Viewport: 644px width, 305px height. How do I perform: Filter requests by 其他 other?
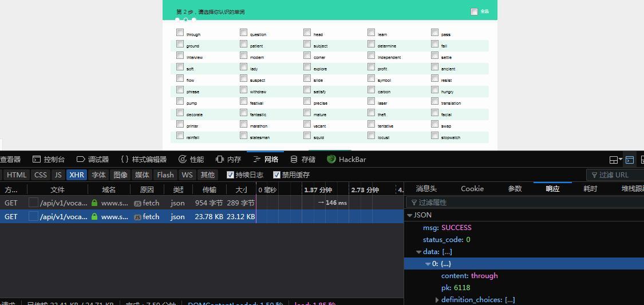(207, 175)
